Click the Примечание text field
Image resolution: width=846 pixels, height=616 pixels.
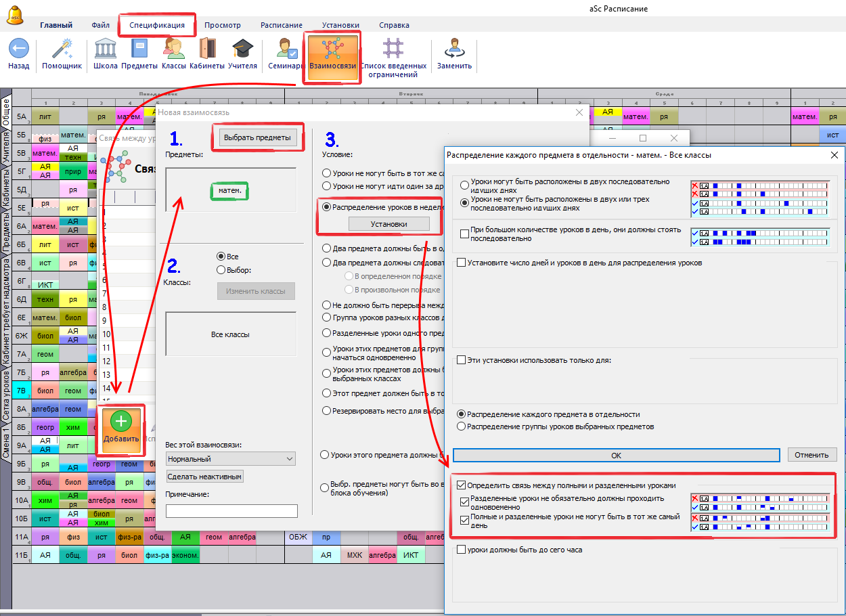(231, 511)
